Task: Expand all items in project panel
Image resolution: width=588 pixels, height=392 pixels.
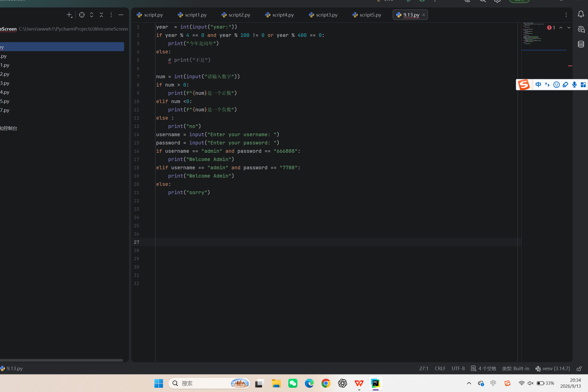Action: coord(92,15)
